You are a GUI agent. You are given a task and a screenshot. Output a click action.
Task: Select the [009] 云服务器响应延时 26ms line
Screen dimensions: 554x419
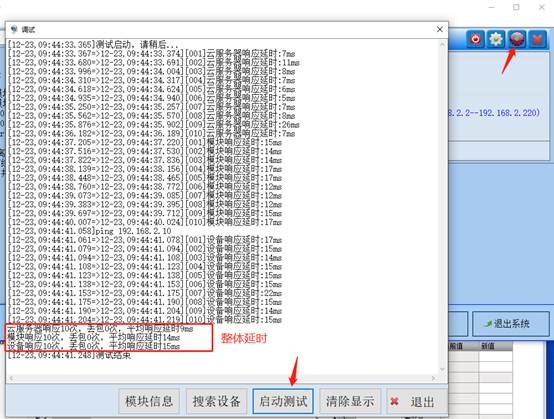tap(154, 125)
